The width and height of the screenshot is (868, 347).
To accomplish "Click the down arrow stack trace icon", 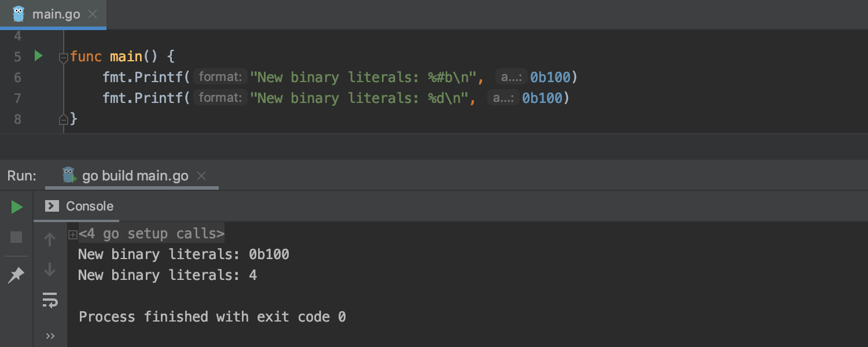I will click(50, 270).
